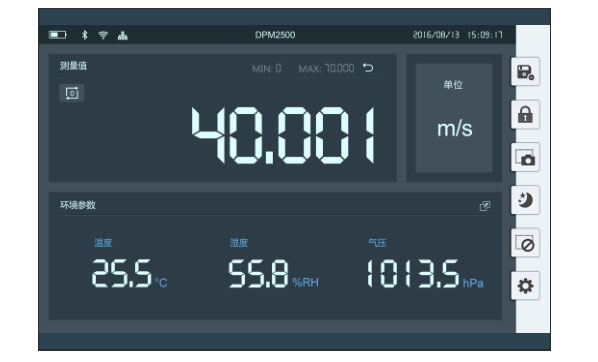The height and width of the screenshot is (362, 598).
Task: Click the main reading 40.001
Action: 283,135
